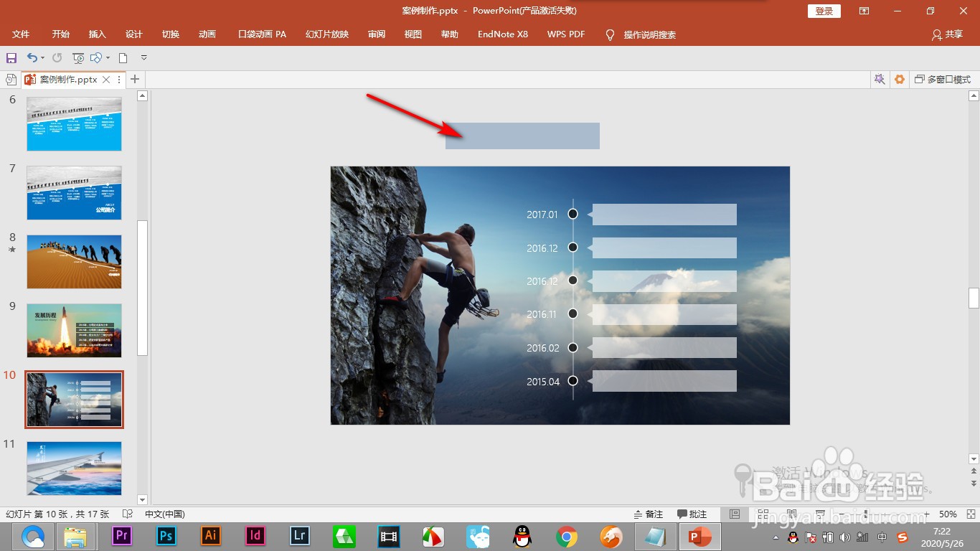Image resolution: width=980 pixels, height=551 pixels.
Task: Click the 多窗口模式 multi-window button
Action: [x=943, y=80]
